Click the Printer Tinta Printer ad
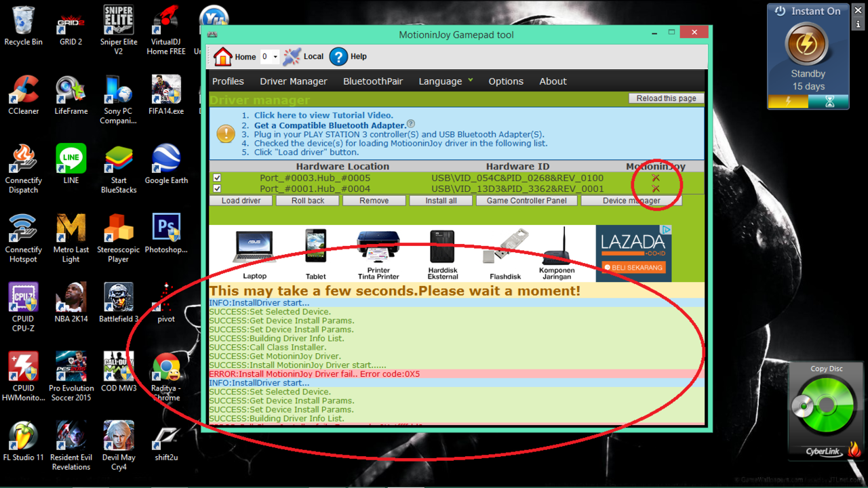The width and height of the screenshot is (868, 488). 378,254
